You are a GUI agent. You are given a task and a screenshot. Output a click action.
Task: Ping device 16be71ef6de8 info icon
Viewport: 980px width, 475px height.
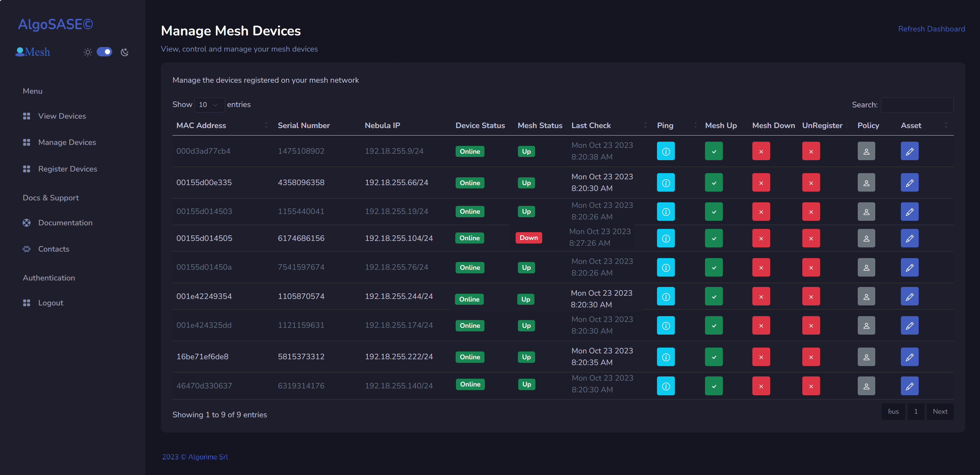[665, 357]
